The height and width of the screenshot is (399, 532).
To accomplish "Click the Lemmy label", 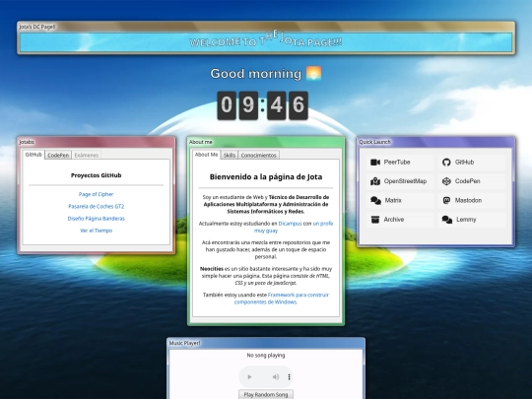I will [x=466, y=220].
